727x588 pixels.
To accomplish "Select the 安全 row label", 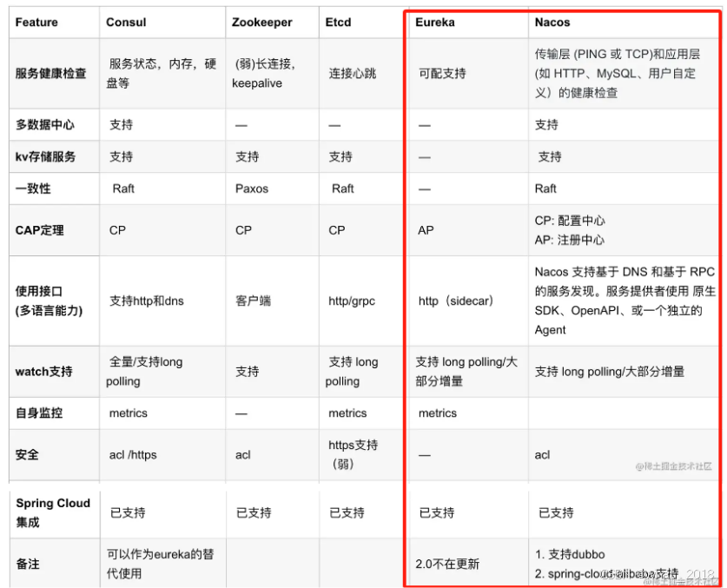I will (x=27, y=454).
